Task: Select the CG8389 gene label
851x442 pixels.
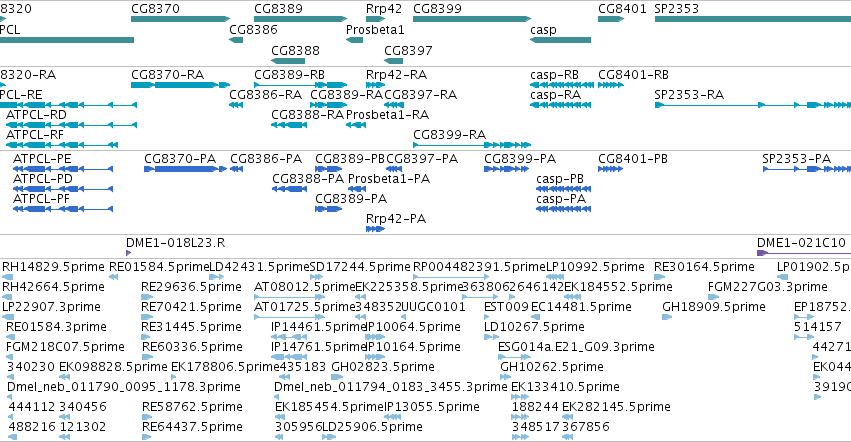Action: [278, 9]
